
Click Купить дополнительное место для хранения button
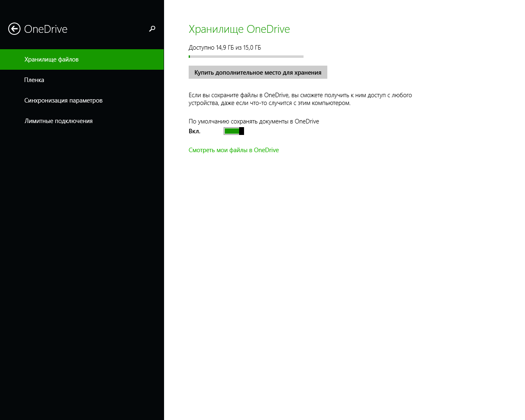tap(258, 72)
